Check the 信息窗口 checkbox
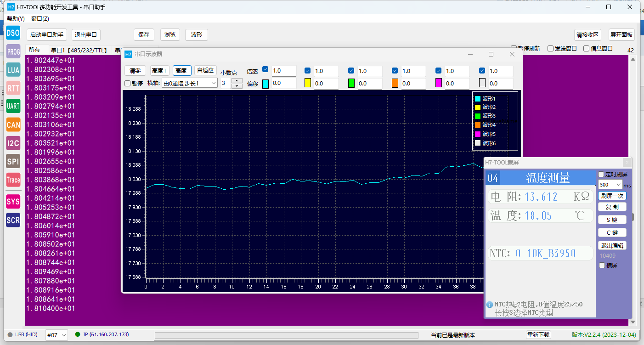The width and height of the screenshot is (644, 345). tap(586, 48)
